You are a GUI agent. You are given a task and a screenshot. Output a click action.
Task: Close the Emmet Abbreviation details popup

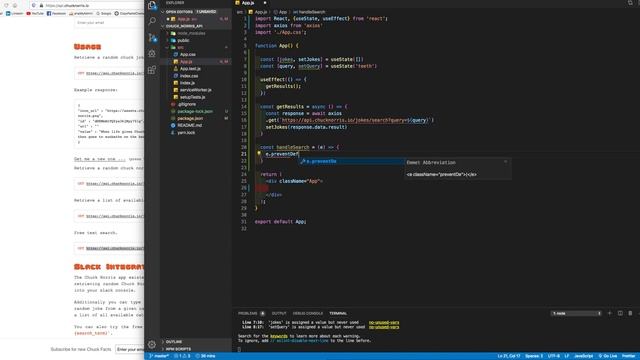pos(505,162)
